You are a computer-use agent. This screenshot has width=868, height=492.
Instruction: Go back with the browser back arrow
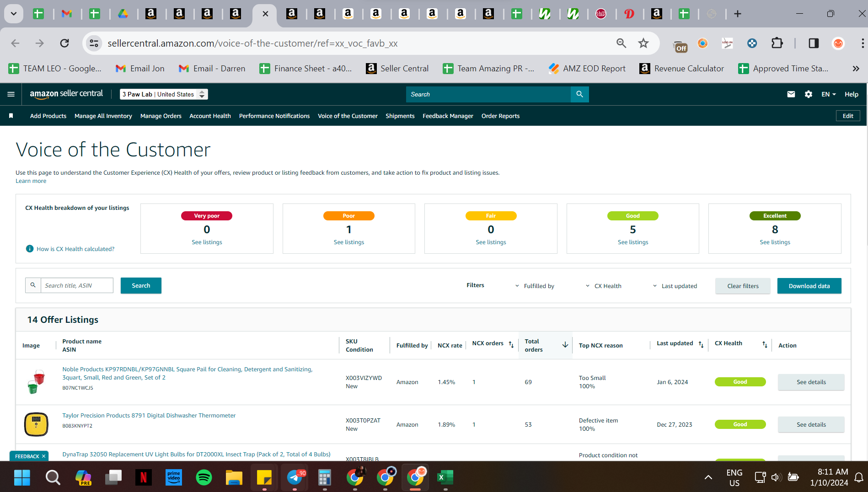[x=15, y=43]
